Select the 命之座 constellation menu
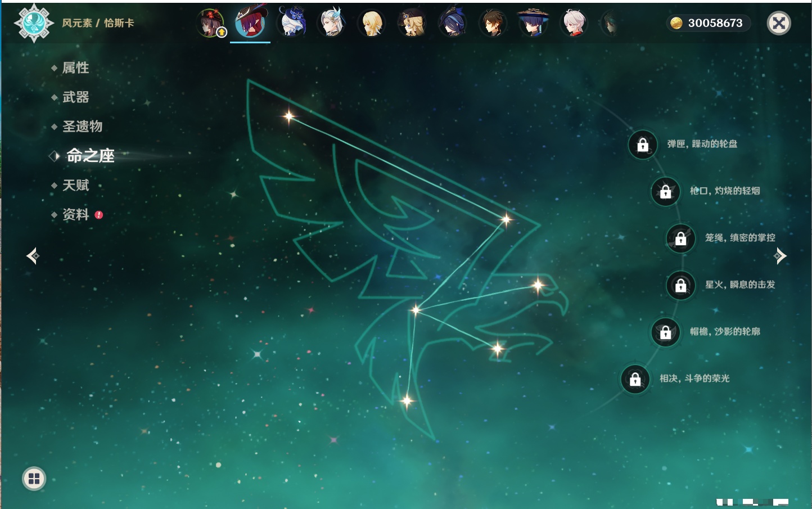The height and width of the screenshot is (509, 812). 90,156
